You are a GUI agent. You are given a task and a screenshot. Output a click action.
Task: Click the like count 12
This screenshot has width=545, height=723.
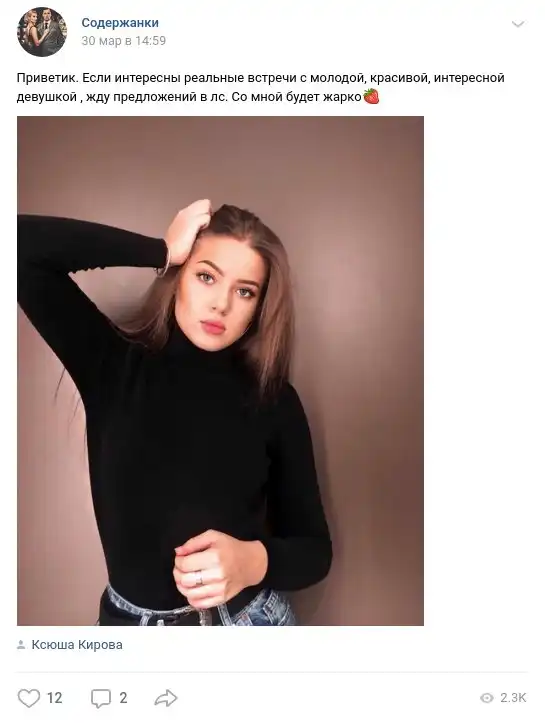click(54, 698)
